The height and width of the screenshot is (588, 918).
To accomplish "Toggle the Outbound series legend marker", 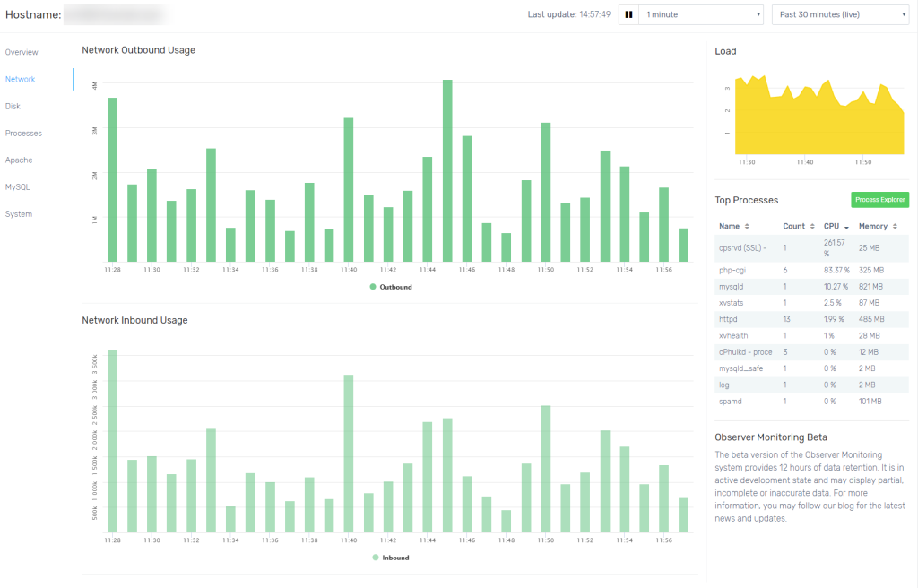I will [374, 286].
